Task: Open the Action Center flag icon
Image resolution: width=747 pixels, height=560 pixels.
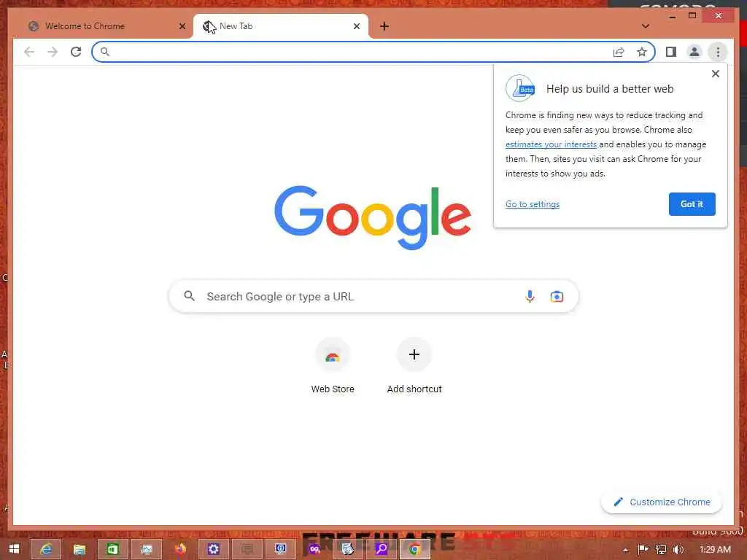Action: 643,550
